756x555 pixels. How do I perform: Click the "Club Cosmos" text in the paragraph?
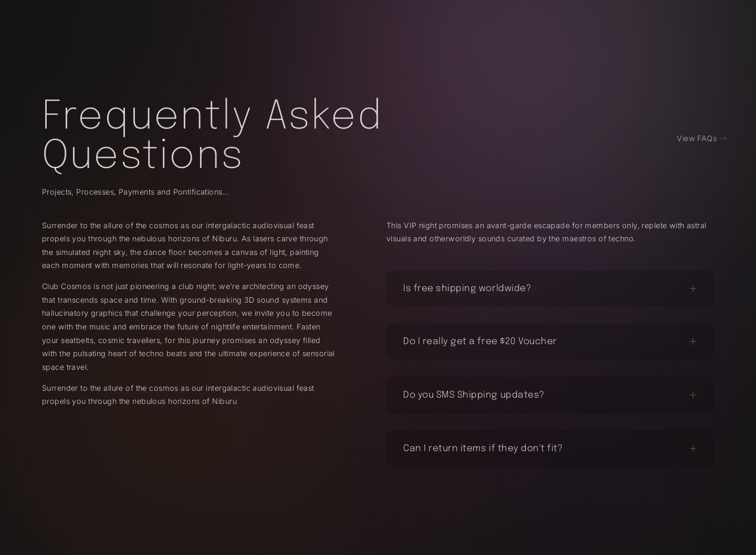click(67, 286)
